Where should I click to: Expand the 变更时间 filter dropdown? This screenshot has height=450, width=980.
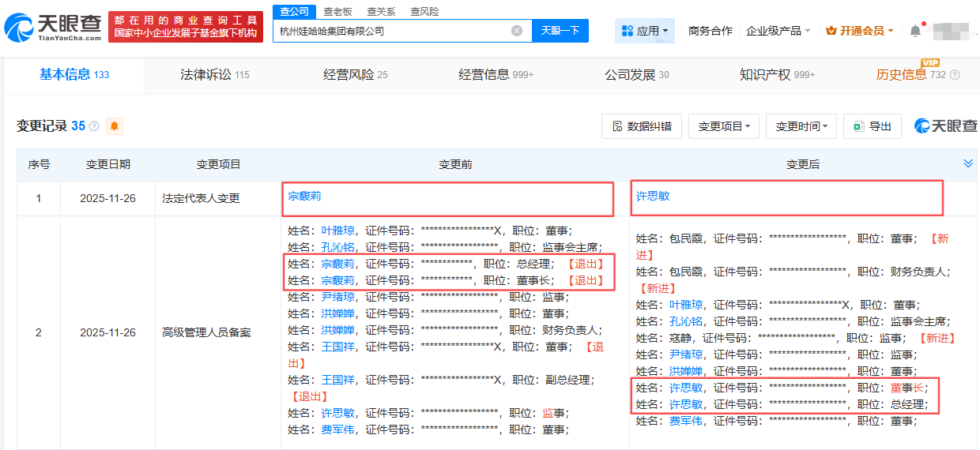pos(801,126)
